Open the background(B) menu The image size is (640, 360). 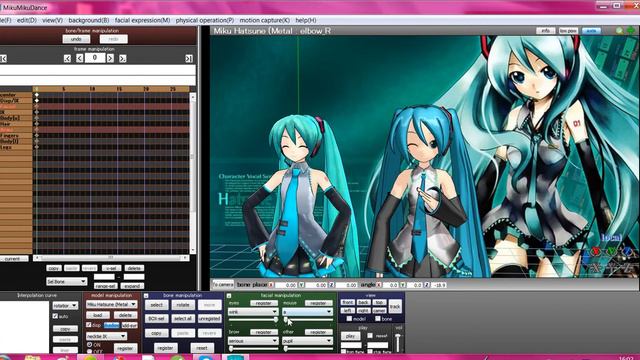pyautogui.click(x=89, y=20)
